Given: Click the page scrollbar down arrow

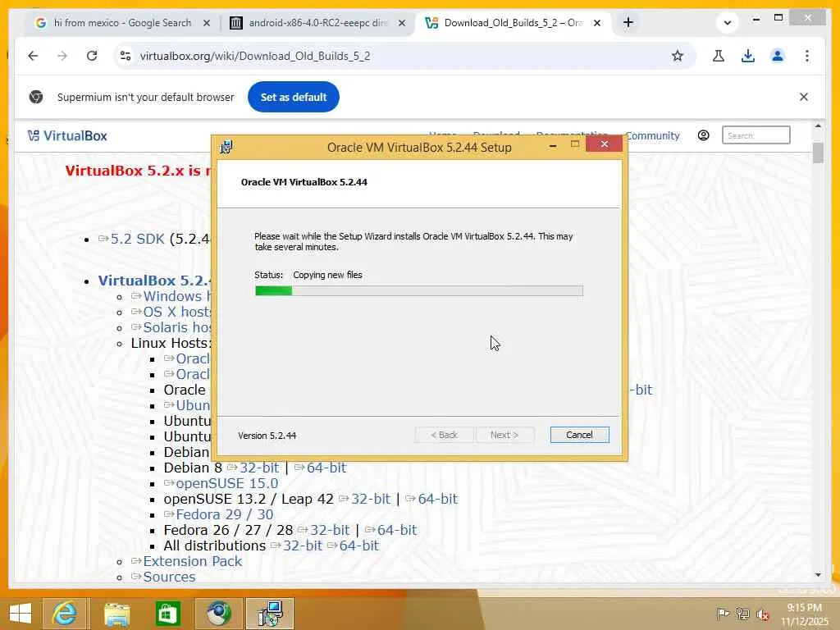Looking at the screenshot, I should pos(818,575).
